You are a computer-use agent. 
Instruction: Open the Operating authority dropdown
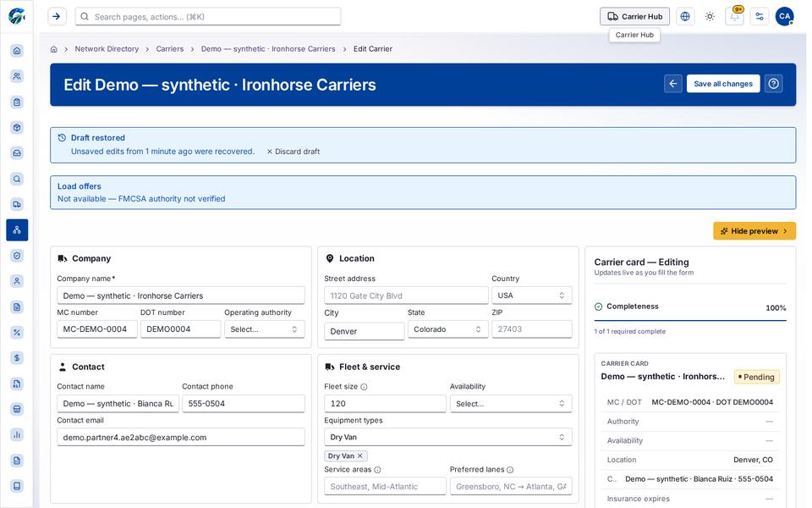(264, 329)
